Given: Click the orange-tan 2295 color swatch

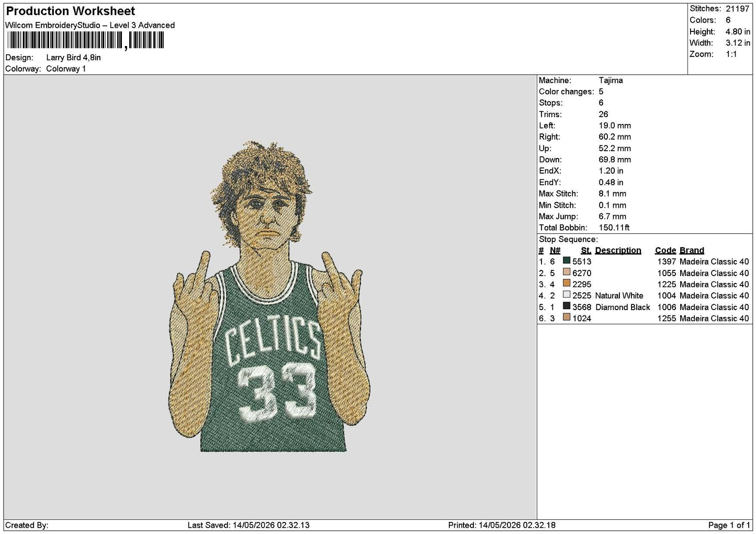Looking at the screenshot, I should [566, 284].
